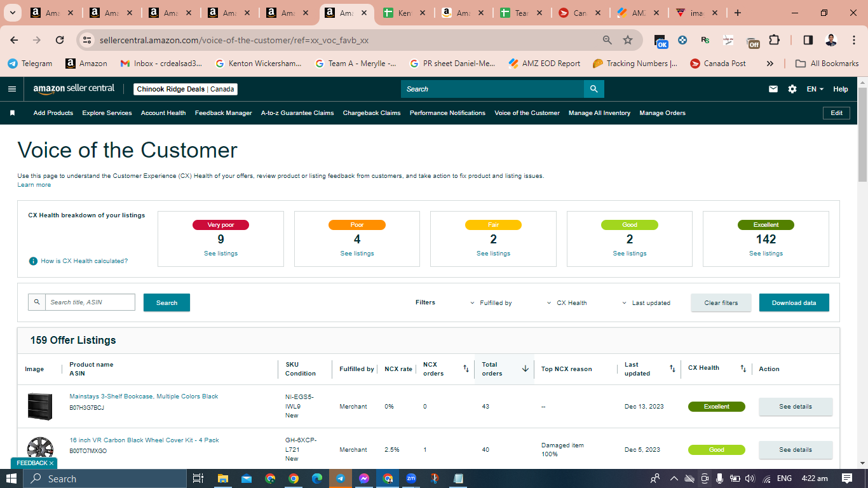Open Zoom from the taskbar
The width and height of the screenshot is (868, 488).
pos(411,478)
